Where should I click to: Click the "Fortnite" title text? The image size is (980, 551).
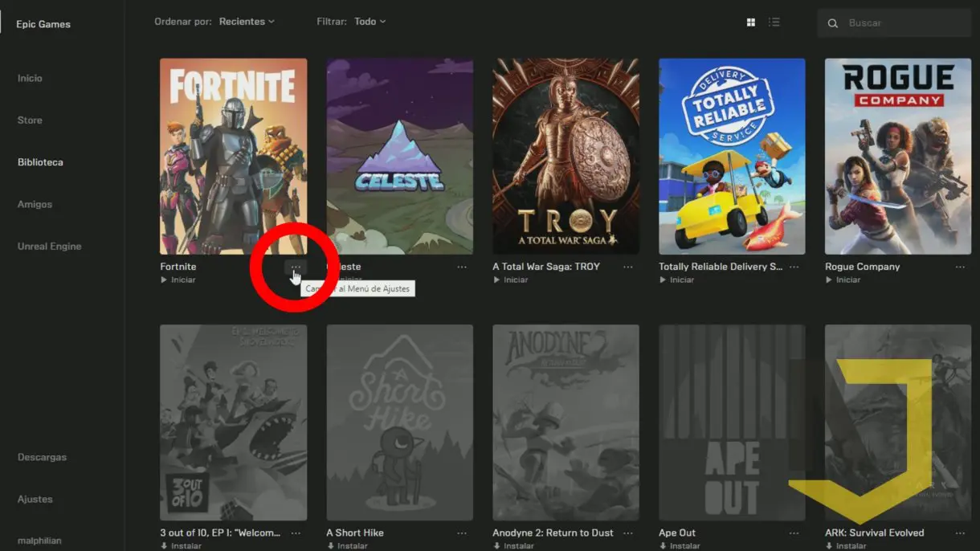(178, 267)
